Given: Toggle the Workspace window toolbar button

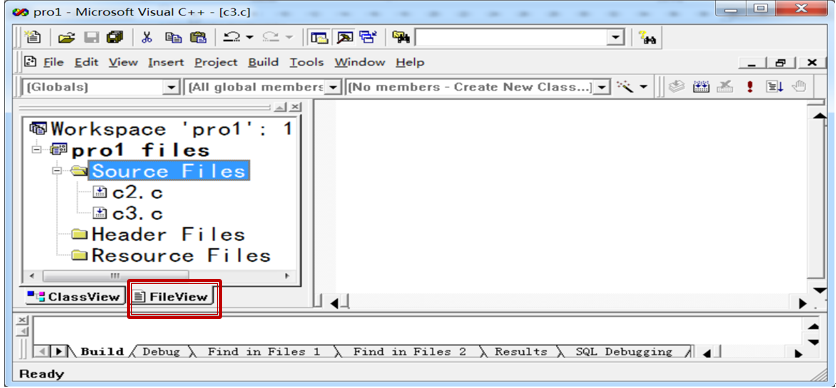Looking at the screenshot, I should [x=319, y=37].
